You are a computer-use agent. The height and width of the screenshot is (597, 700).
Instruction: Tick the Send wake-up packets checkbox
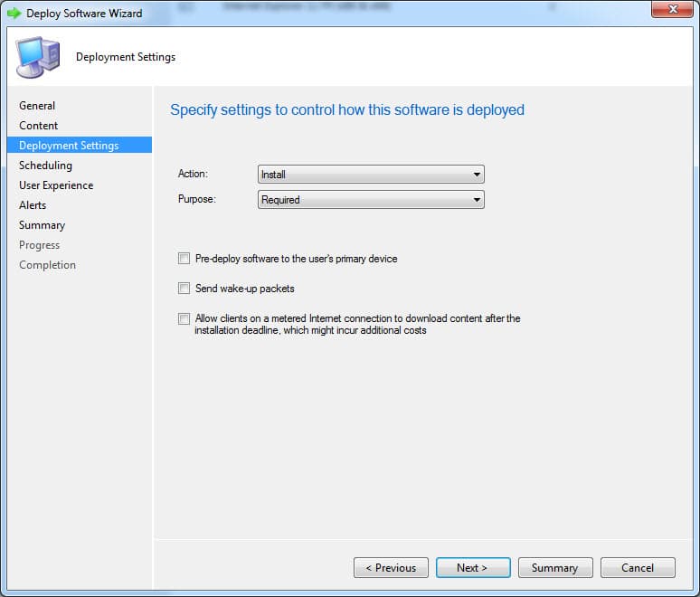coord(184,289)
